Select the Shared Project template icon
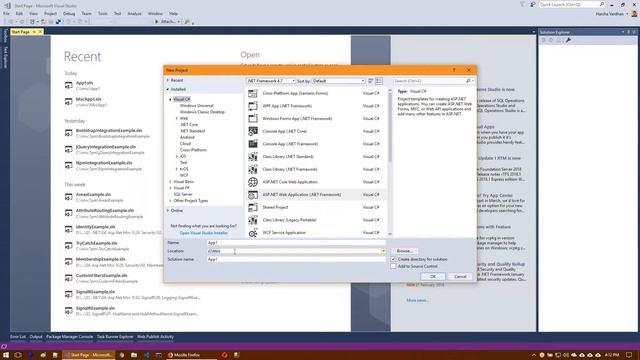Viewport: 640px width, 360px height. [253, 207]
